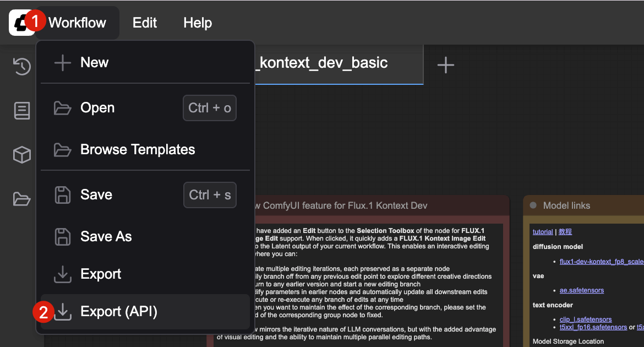Open the 教程 link
Image resolution: width=644 pixels, height=347 pixels.
[565, 232]
